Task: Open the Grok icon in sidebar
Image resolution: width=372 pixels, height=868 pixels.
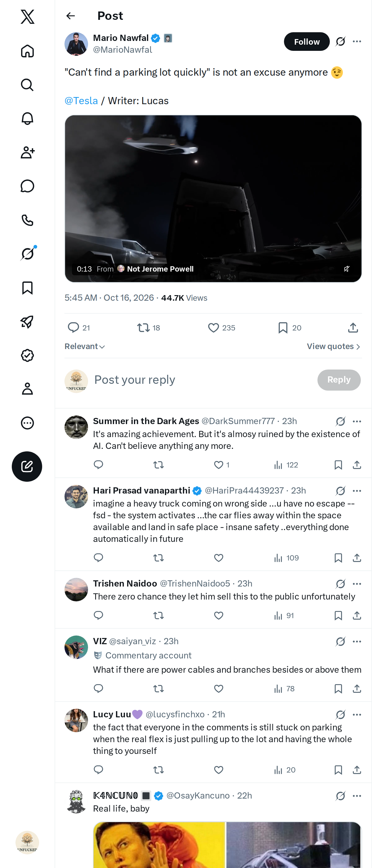Action: (27, 254)
